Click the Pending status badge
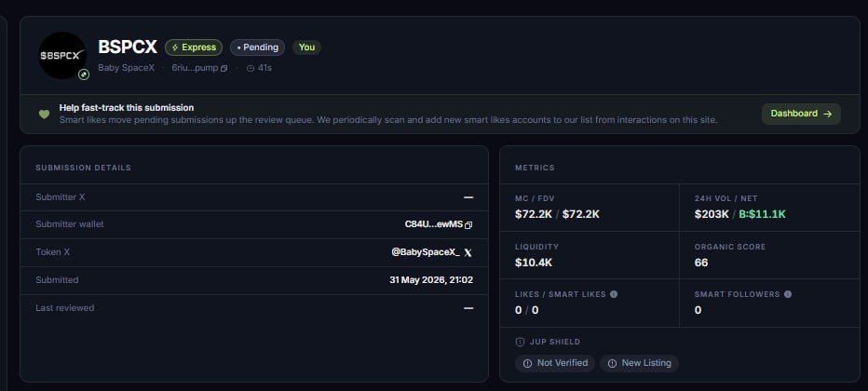The image size is (868, 391). (x=257, y=47)
